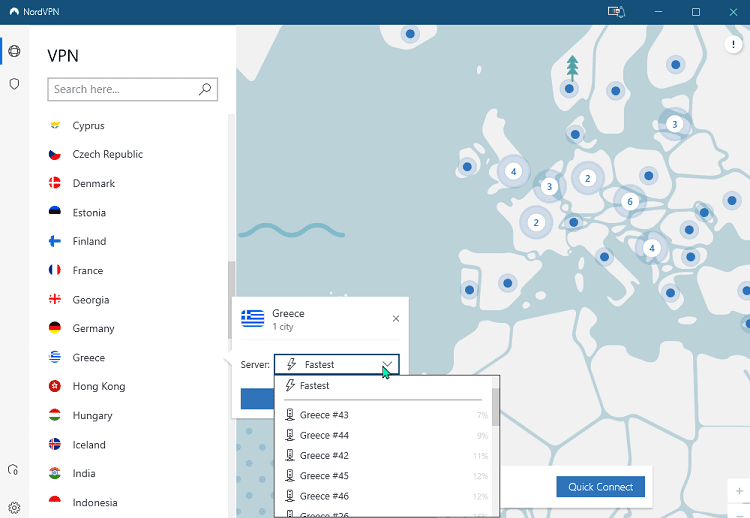Click the map server dot near the tree

[569, 88]
